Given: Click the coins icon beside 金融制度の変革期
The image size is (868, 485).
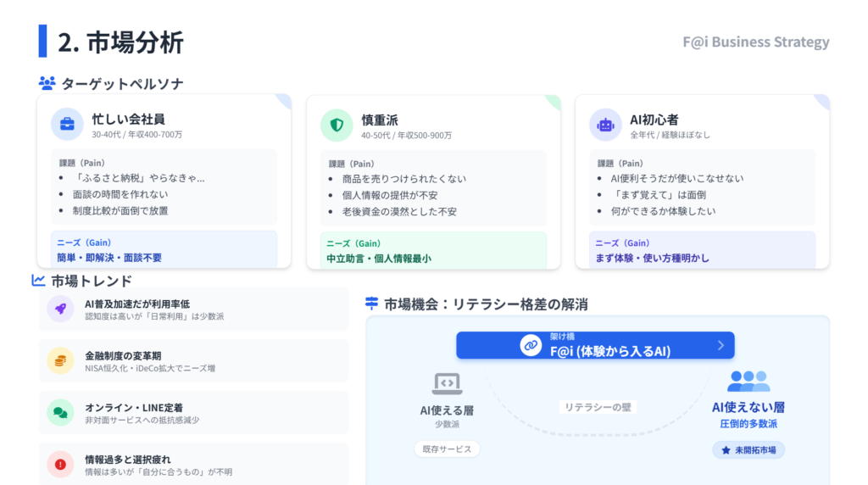Looking at the screenshot, I should pos(60,360).
